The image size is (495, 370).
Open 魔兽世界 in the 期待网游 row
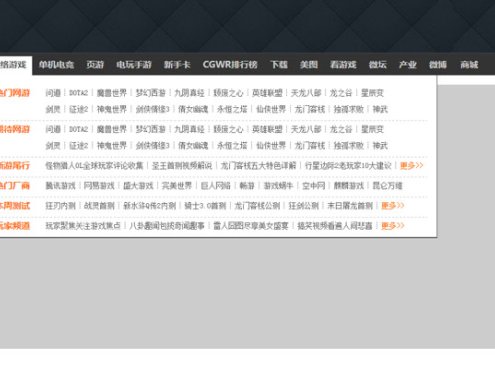pyautogui.click(x=112, y=129)
